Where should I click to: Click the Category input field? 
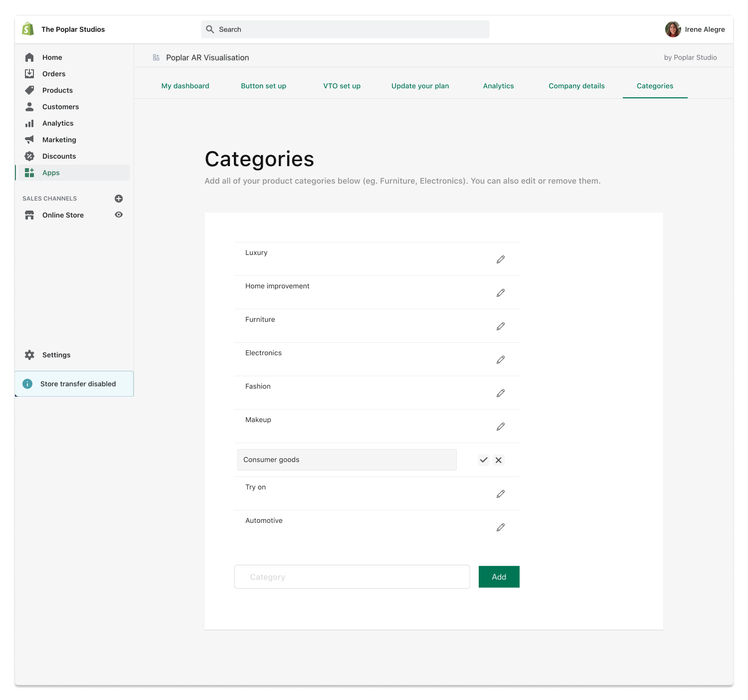pos(352,577)
